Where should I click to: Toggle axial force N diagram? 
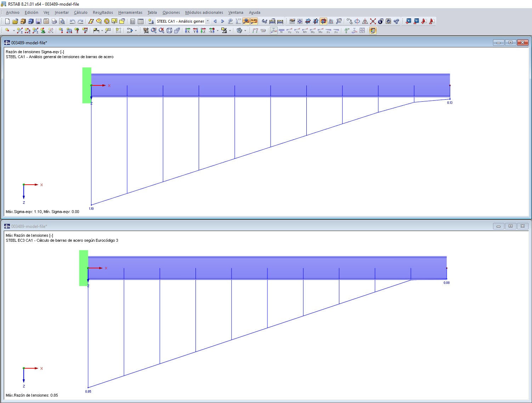pyautogui.click(x=282, y=30)
